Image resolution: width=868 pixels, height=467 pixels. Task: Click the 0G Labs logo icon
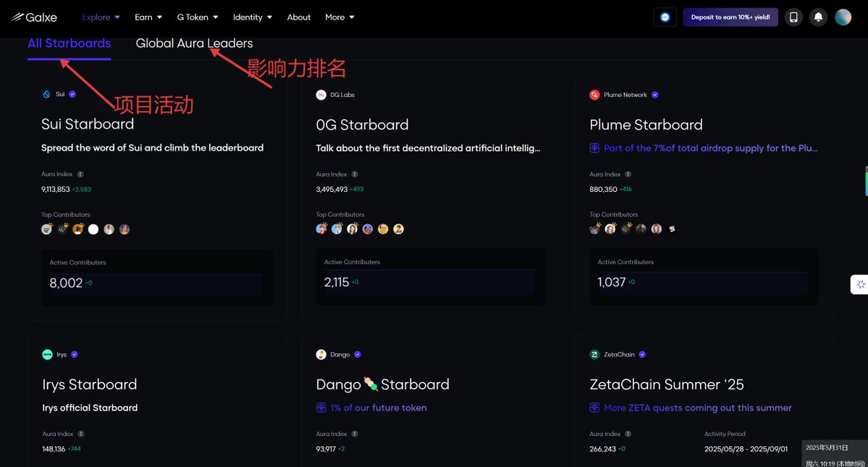[x=321, y=95]
